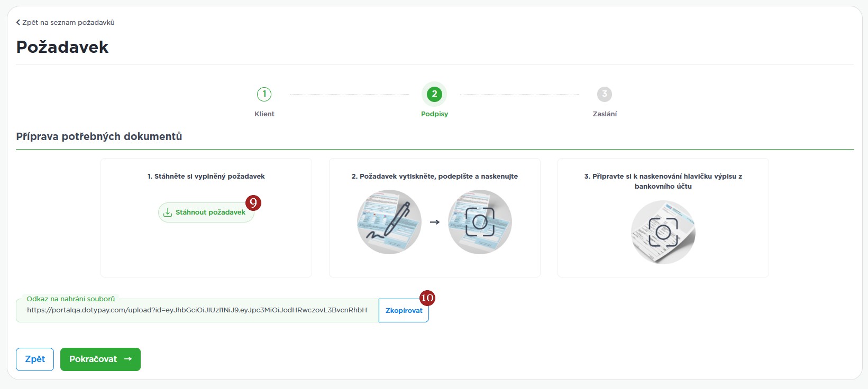This screenshot has height=389, width=868.
Task: Click the pen signing document illustration
Action: tap(389, 222)
